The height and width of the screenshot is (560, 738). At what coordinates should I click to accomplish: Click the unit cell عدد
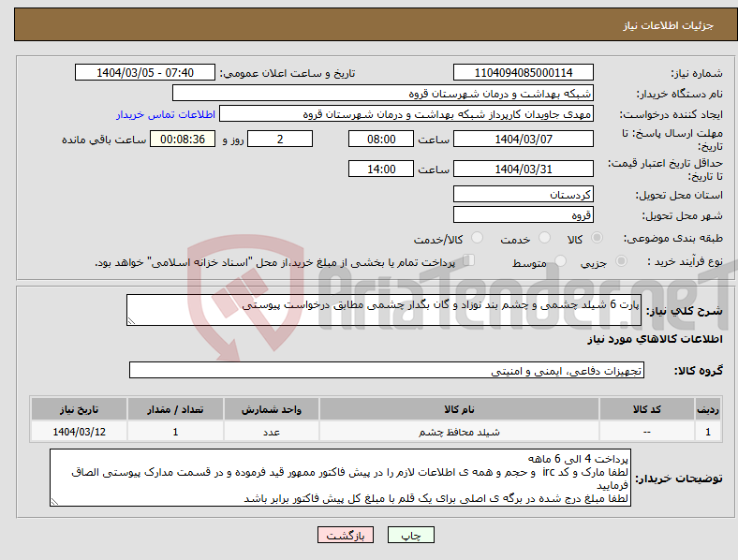pos(271,432)
